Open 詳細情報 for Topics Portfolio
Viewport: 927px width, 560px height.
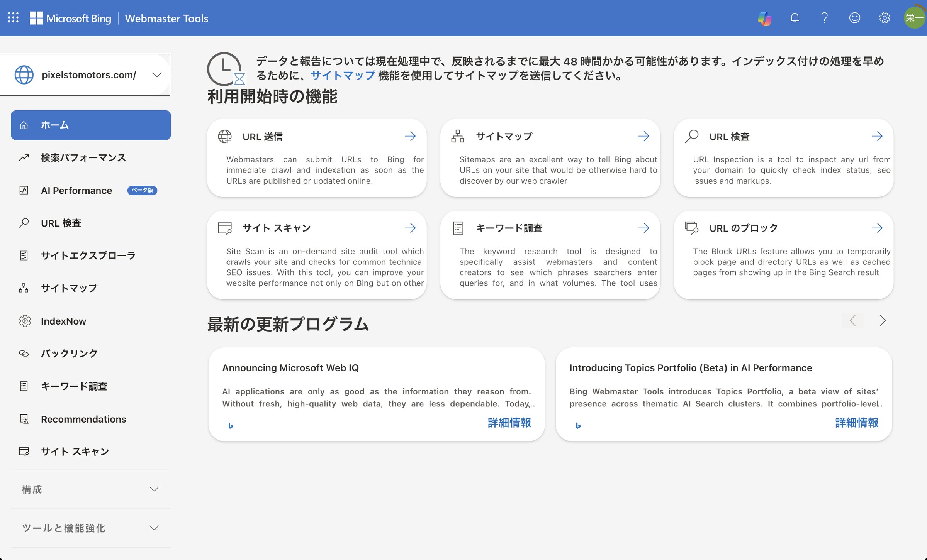point(857,423)
